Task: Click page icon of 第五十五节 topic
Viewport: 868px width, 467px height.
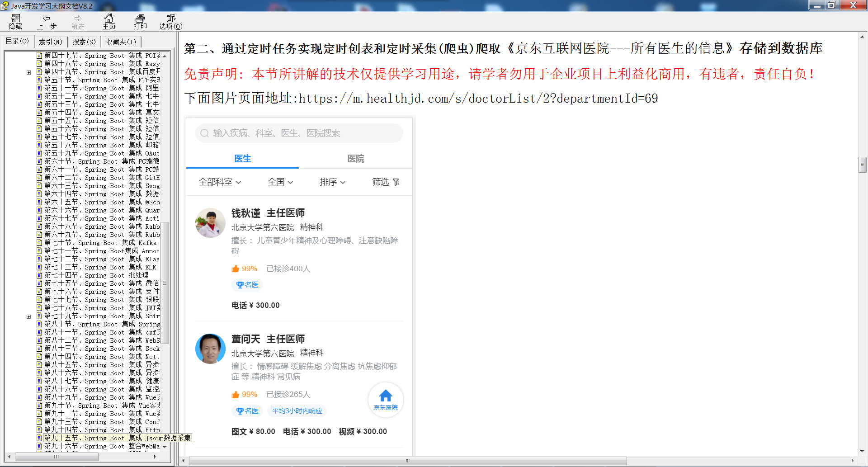Action: (x=39, y=121)
